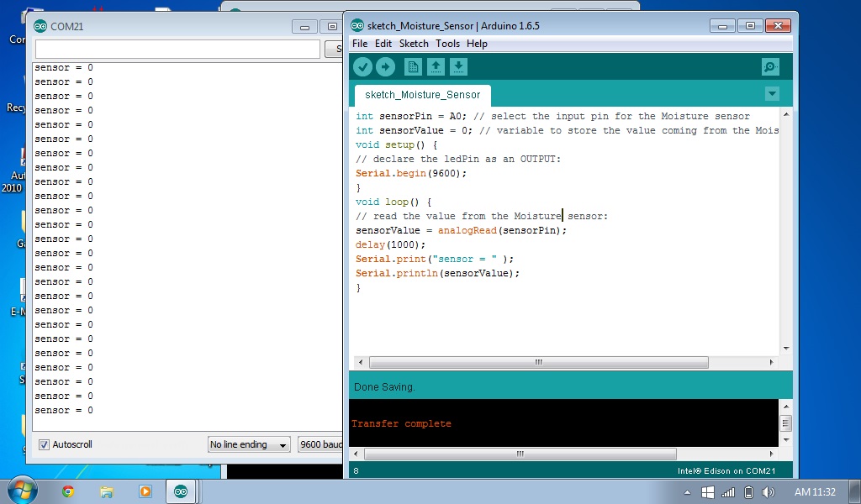Click the line number '8' in the status bar
Viewport: 861px width, 504px height.
[x=356, y=471]
